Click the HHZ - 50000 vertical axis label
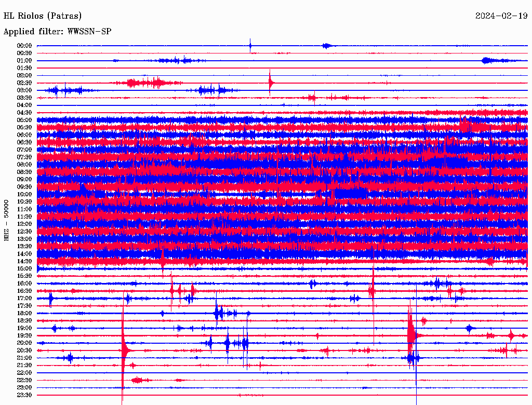This screenshot has height=405, width=532. click(6, 220)
